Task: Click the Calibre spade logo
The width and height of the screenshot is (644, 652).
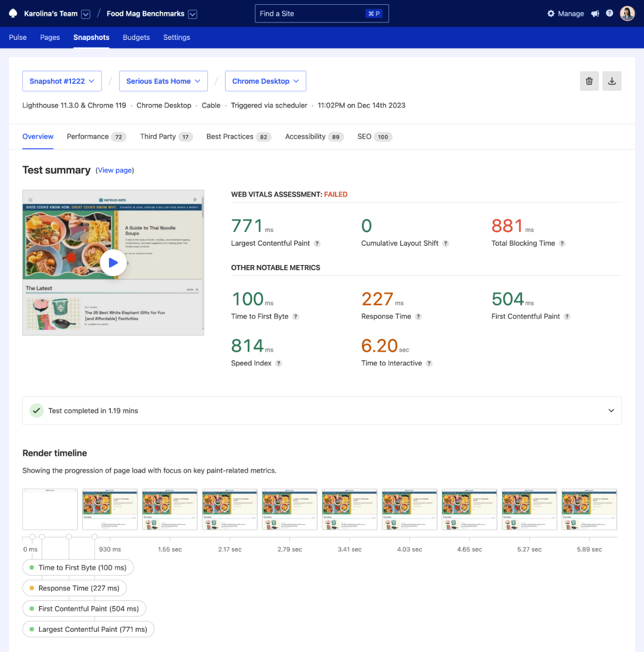Action: [12, 13]
